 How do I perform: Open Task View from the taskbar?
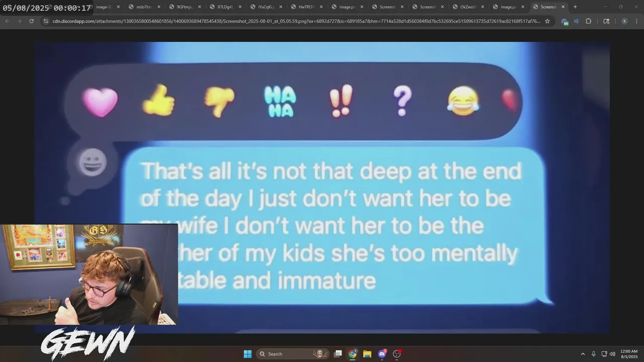[x=338, y=354]
